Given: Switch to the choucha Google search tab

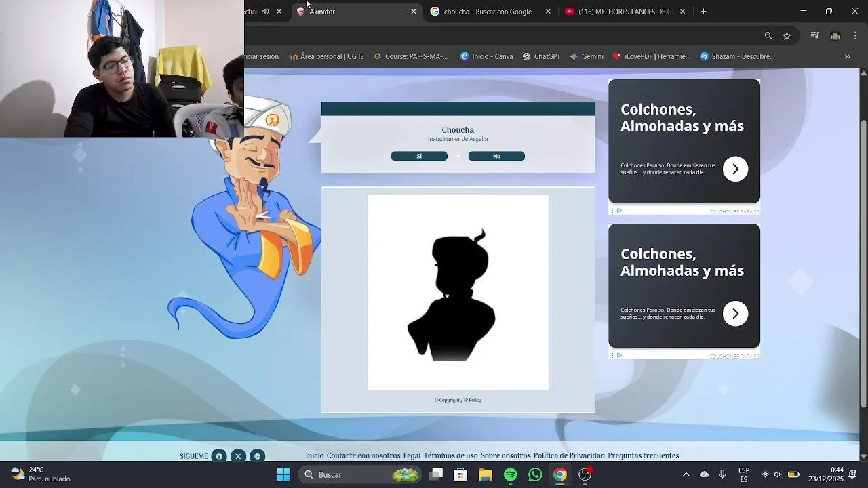Looking at the screenshot, I should 487,12.
